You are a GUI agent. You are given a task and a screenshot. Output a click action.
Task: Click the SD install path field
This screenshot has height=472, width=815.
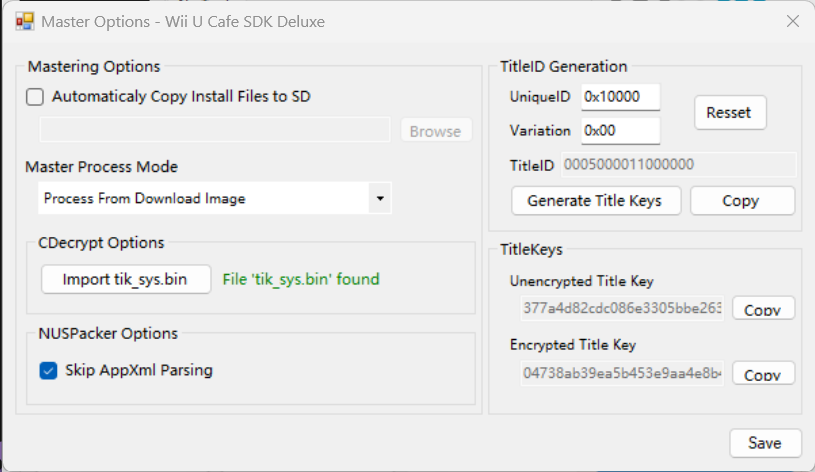[x=215, y=129]
